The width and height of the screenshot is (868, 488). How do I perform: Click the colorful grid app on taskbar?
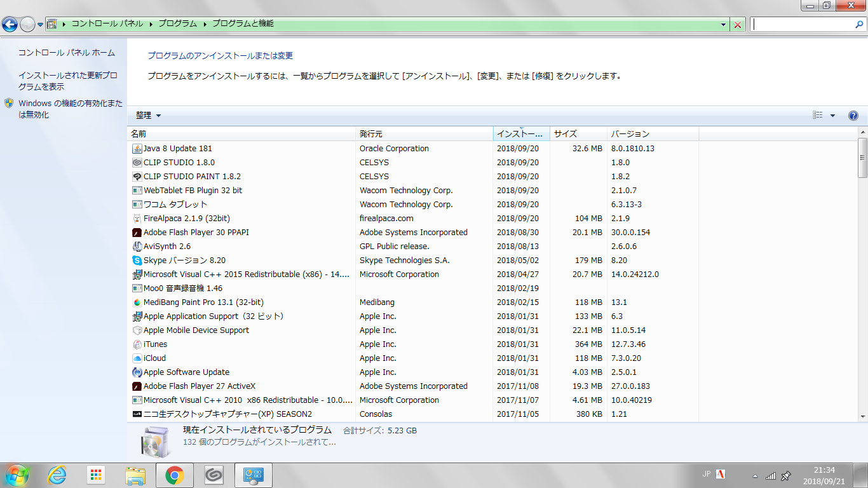pyautogui.click(x=96, y=475)
